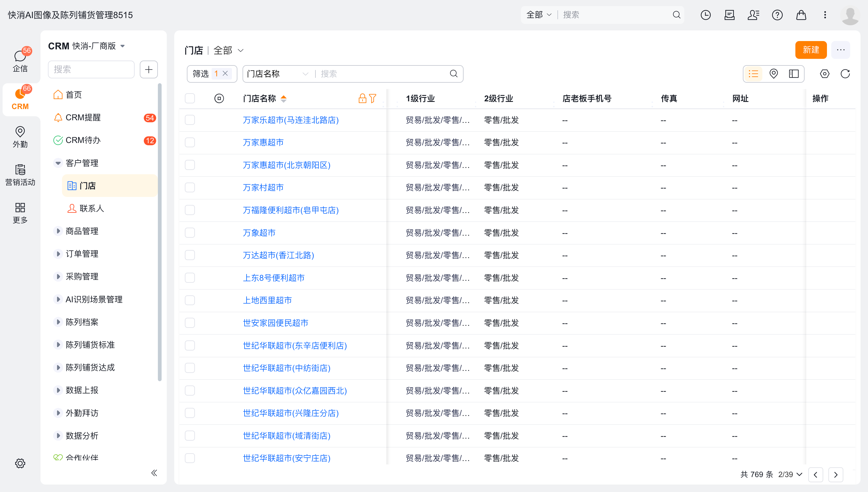The image size is (868, 492).
Task: Check the row for 上地西里超市
Action: 190,300
